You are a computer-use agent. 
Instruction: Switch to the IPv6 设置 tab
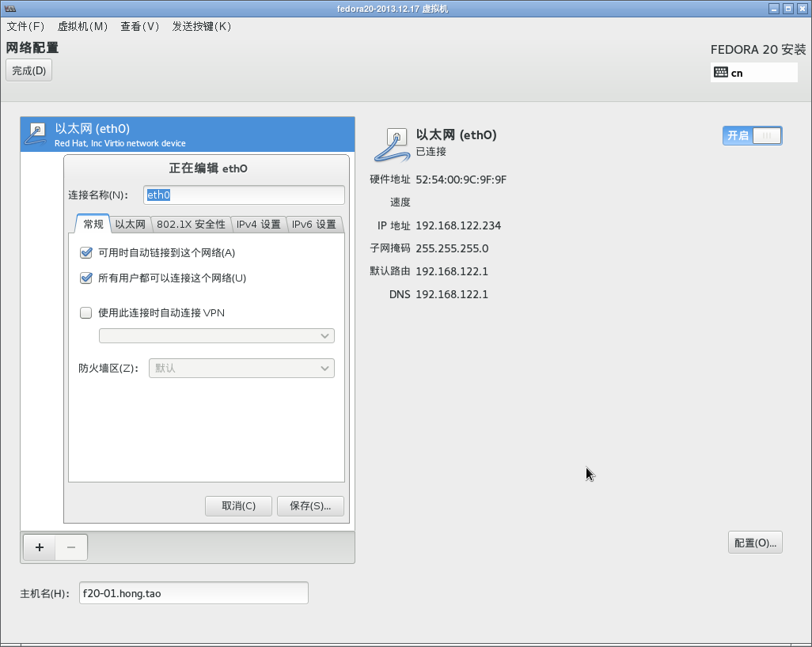pyautogui.click(x=314, y=224)
